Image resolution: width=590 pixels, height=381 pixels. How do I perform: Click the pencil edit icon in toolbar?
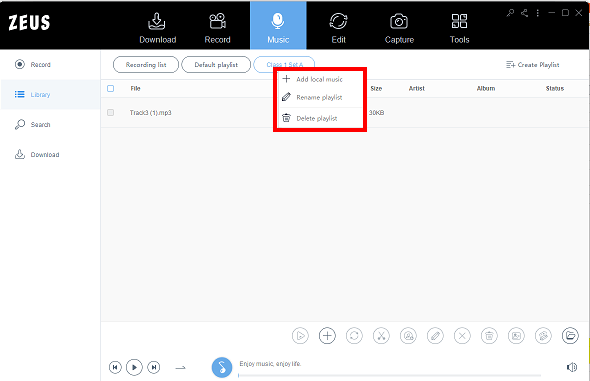pyautogui.click(x=435, y=335)
